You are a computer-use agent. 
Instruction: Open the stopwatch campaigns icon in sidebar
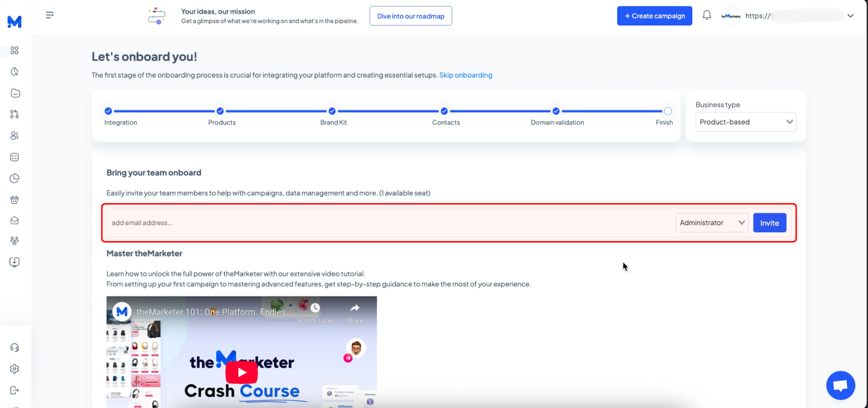click(x=14, y=71)
